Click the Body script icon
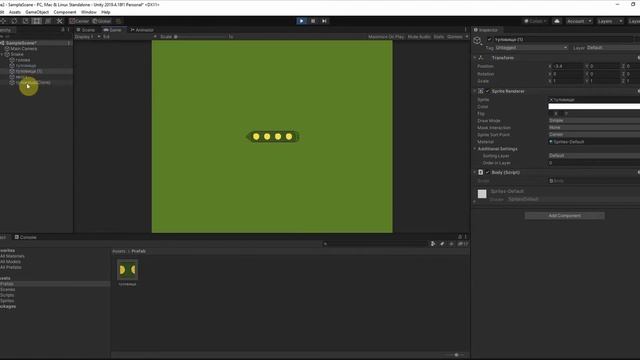The height and width of the screenshot is (360, 640). click(x=481, y=172)
